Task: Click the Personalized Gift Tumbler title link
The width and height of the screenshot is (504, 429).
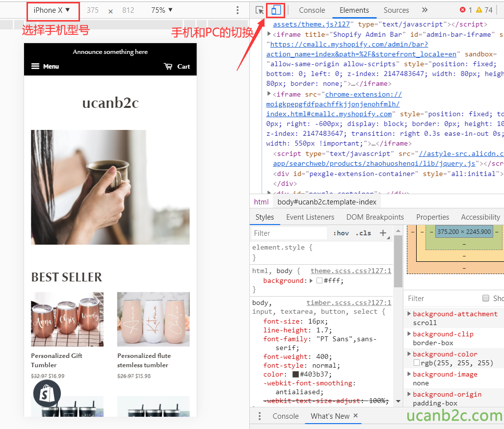Action: click(x=56, y=360)
